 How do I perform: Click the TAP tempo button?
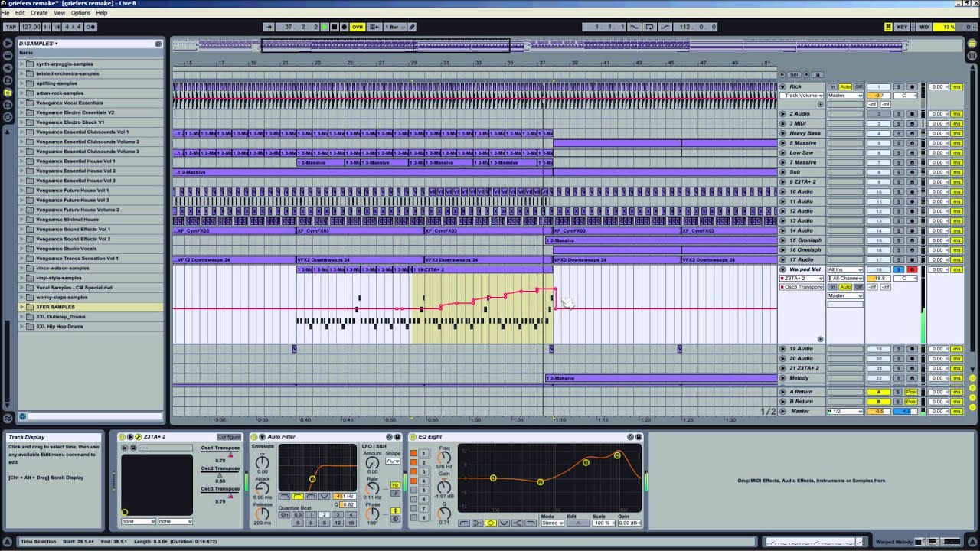11,27
